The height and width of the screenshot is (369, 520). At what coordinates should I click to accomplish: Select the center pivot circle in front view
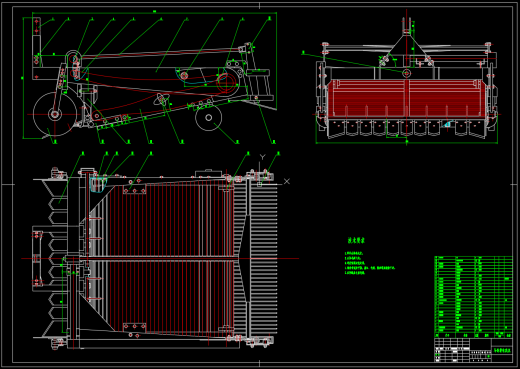[406, 73]
